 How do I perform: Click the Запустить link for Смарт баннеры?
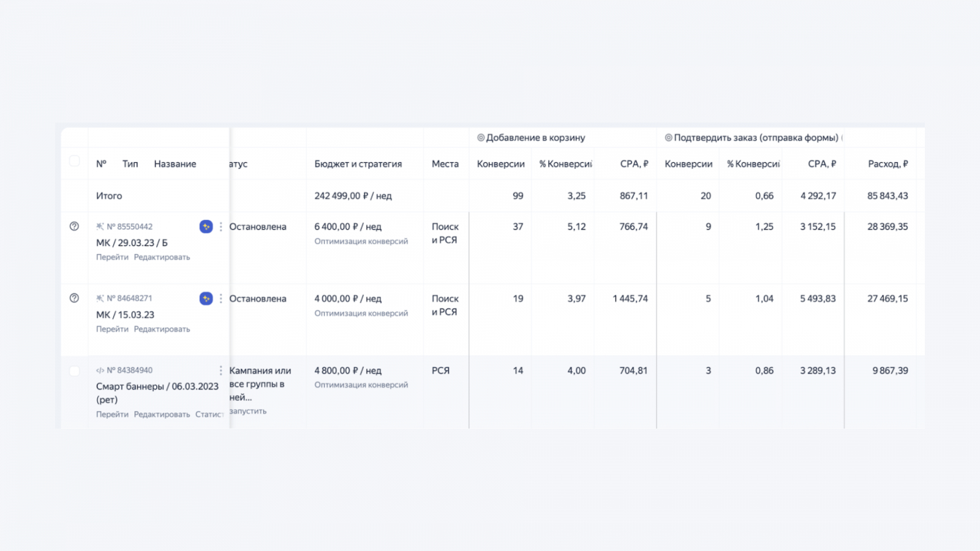(248, 411)
